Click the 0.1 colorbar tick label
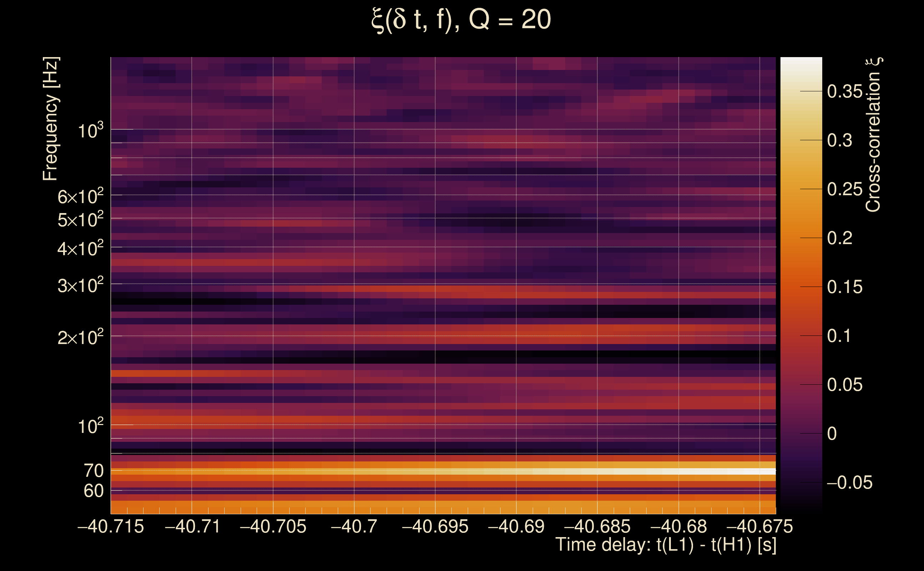Screen dimensions: 924x571 point(839,336)
